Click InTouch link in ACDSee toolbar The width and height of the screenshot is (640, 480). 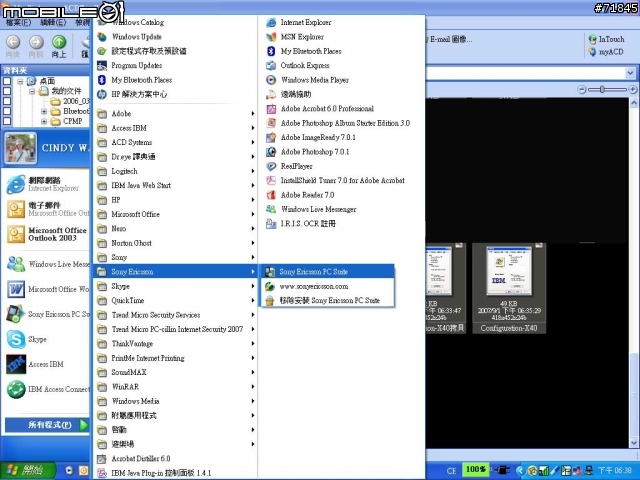pyautogui.click(x=607, y=39)
